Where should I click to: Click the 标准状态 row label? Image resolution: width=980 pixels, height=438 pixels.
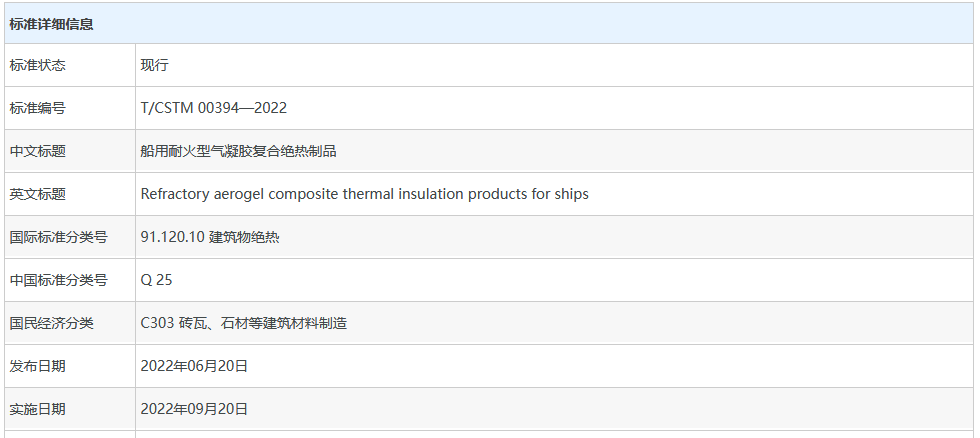(x=38, y=65)
